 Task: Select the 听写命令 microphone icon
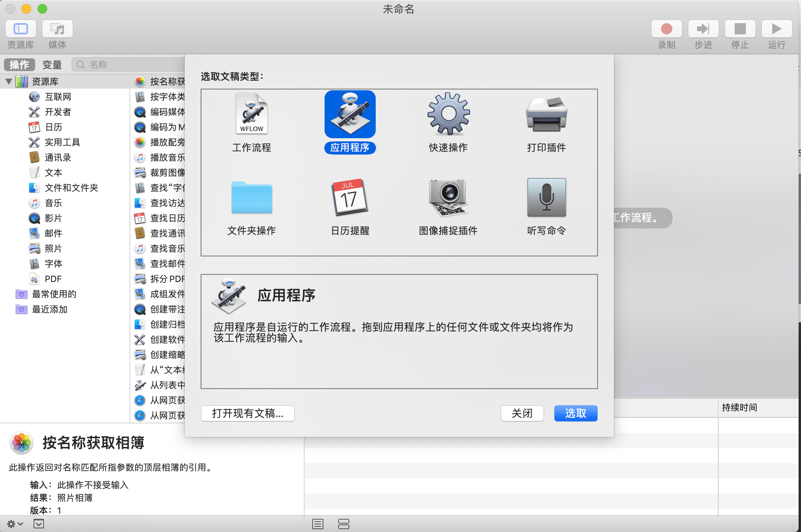click(546, 197)
